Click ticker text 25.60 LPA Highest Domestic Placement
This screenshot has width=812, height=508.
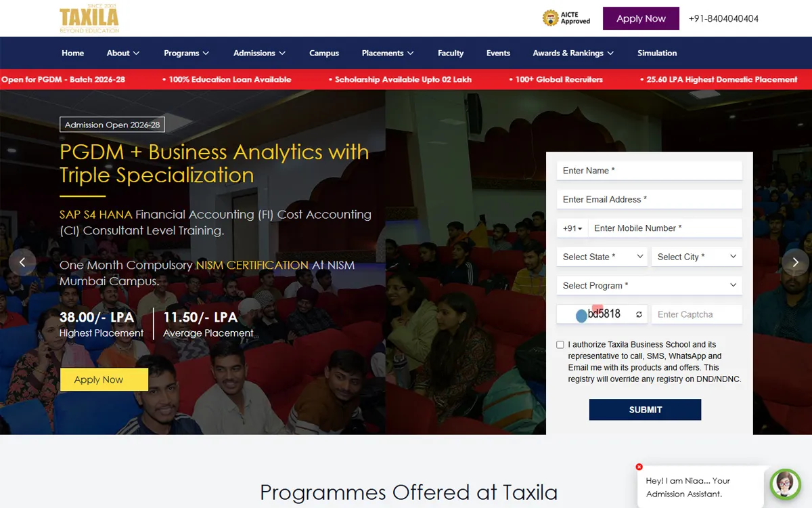719,79
